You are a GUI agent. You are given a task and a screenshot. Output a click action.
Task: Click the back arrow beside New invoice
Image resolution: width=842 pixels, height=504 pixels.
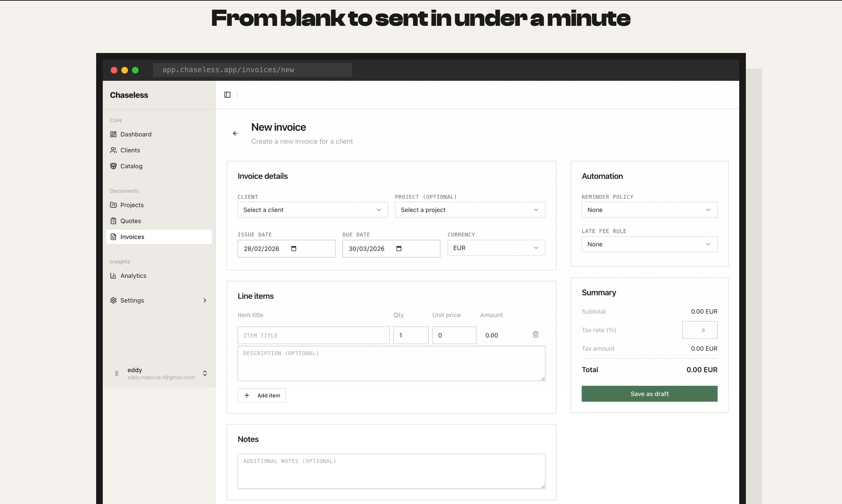coord(235,133)
